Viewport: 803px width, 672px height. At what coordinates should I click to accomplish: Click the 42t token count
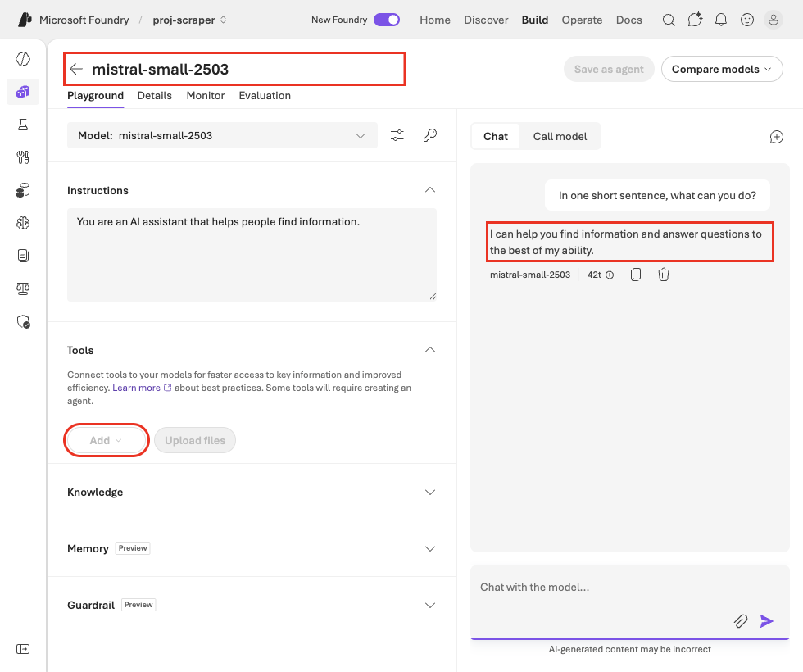pos(594,275)
